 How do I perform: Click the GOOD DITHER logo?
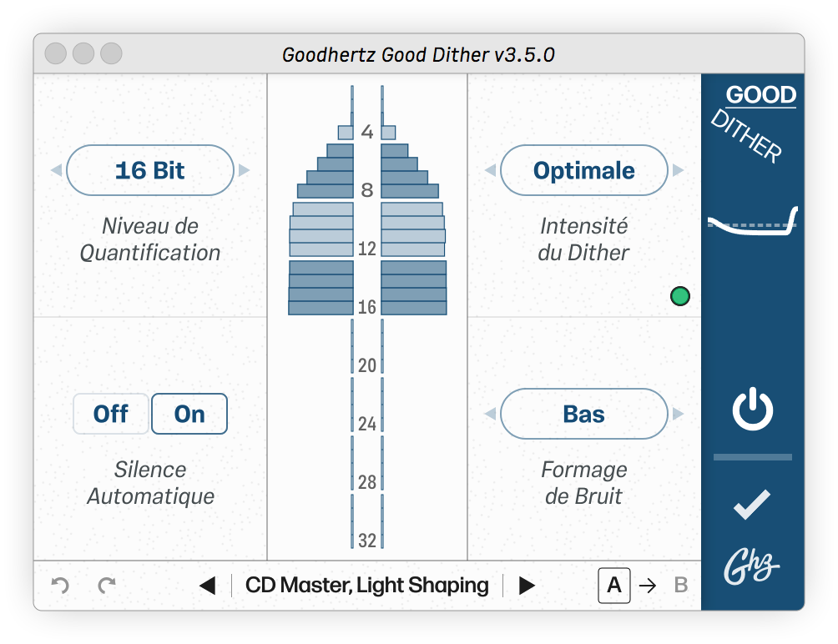click(754, 123)
